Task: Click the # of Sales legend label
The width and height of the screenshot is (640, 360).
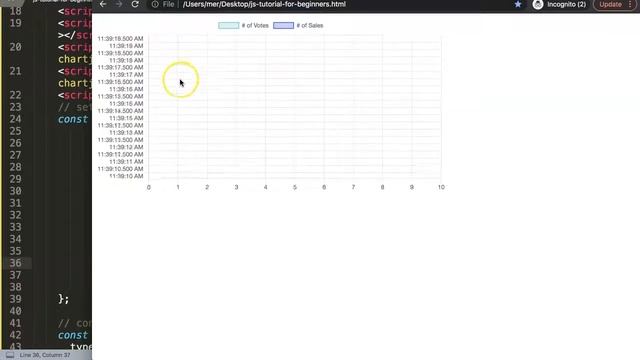Action: click(x=310, y=25)
